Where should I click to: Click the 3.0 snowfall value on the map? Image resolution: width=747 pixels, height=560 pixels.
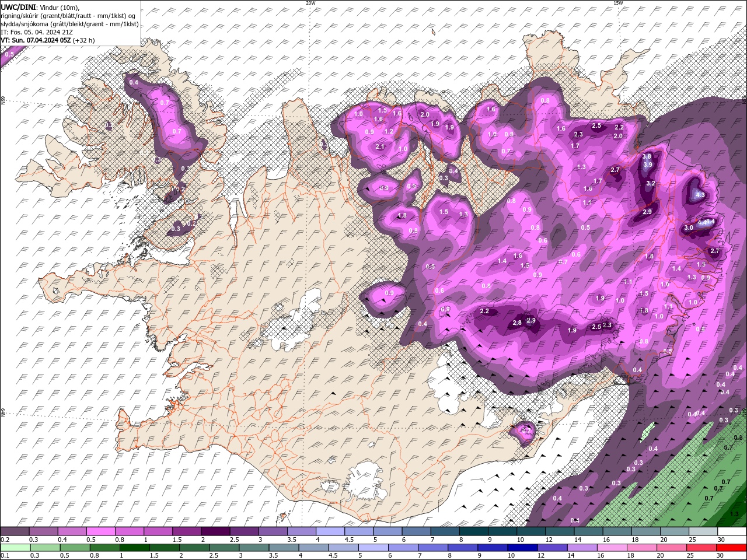click(688, 228)
